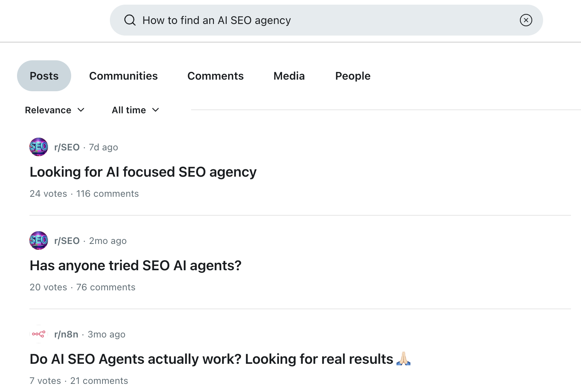Open "Has anyone tried SEO AI agents?" post
581x392 pixels.
coord(135,266)
